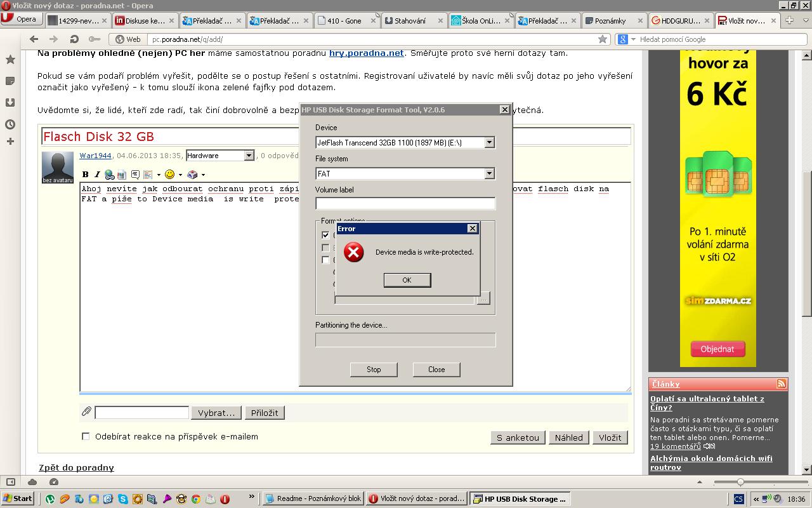Open the Opera bookmarks star panel
The height and width of the screenshot is (508, 812).
[10, 60]
